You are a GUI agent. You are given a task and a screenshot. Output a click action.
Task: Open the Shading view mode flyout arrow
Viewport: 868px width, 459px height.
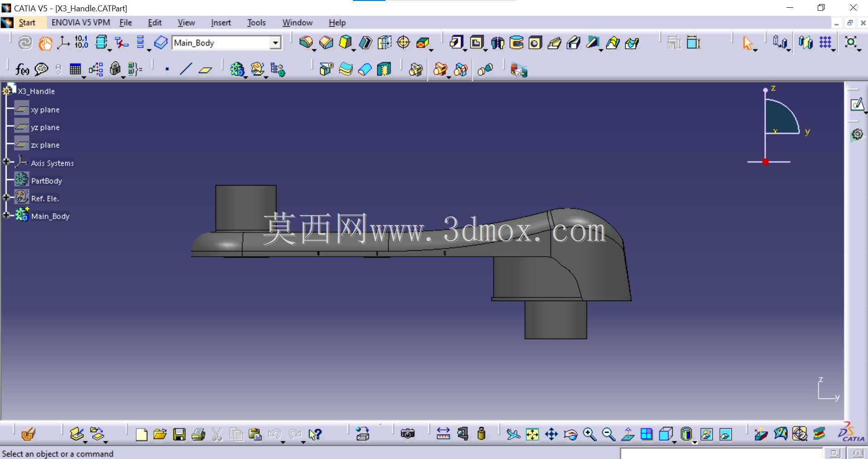(x=695, y=442)
